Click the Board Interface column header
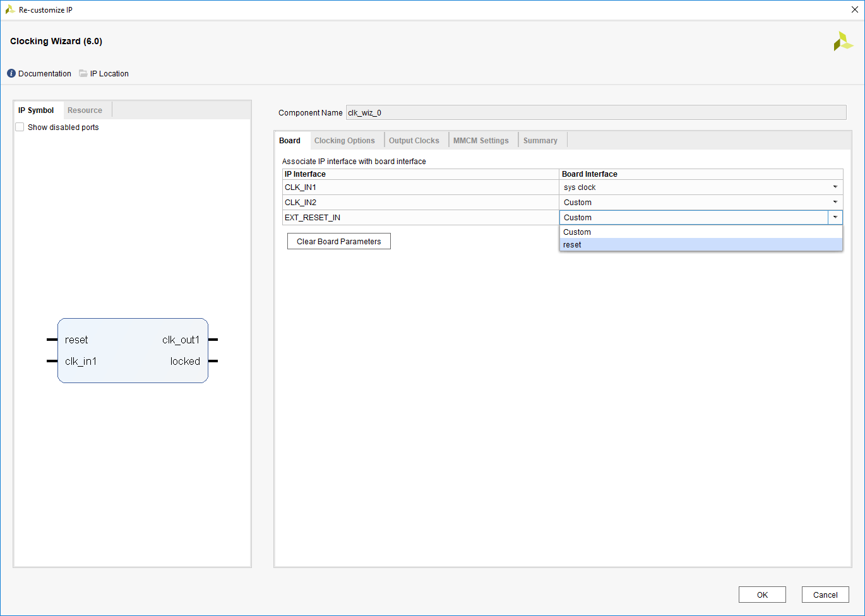The width and height of the screenshot is (865, 616). (x=701, y=174)
